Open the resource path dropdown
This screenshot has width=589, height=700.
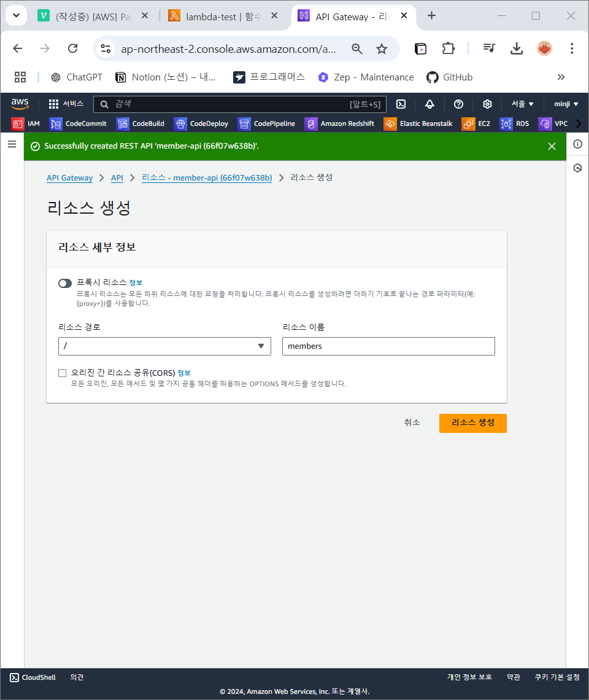pos(164,346)
